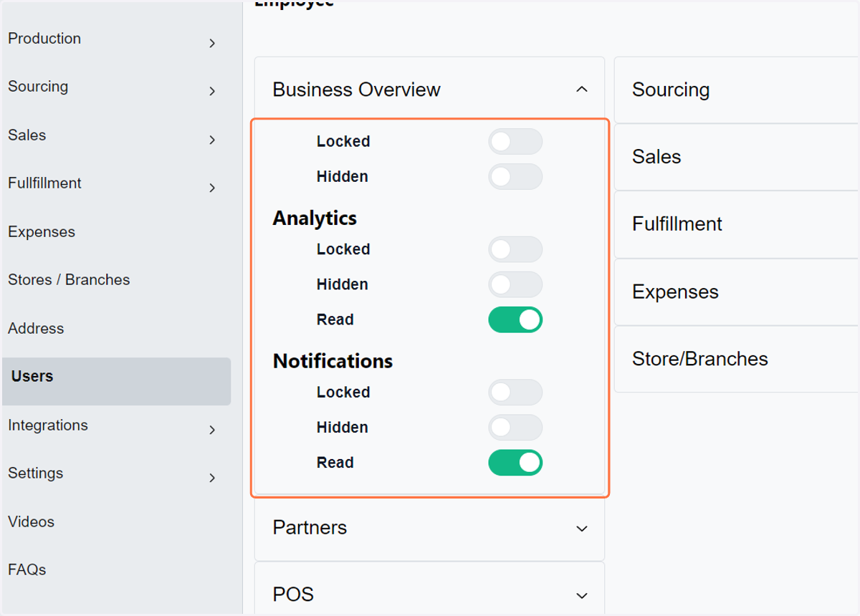
Task: Open Sourcing in the sidebar
Action: [x=38, y=87]
